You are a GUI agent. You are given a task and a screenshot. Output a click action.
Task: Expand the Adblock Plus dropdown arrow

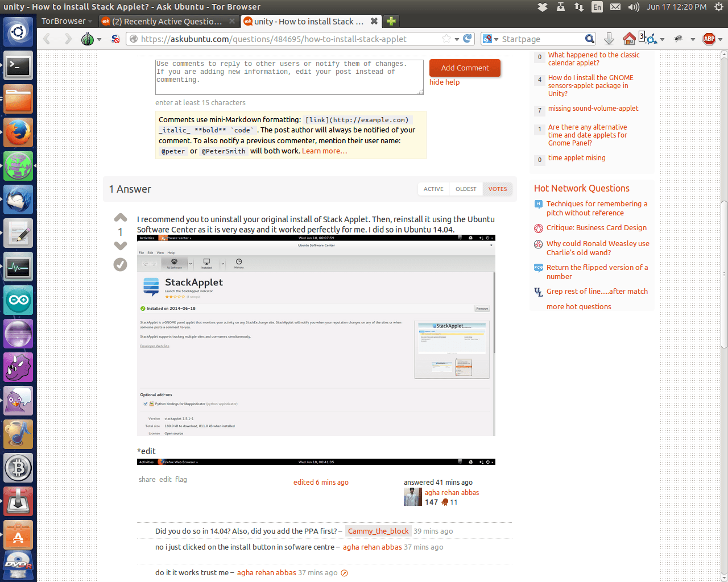(x=720, y=39)
